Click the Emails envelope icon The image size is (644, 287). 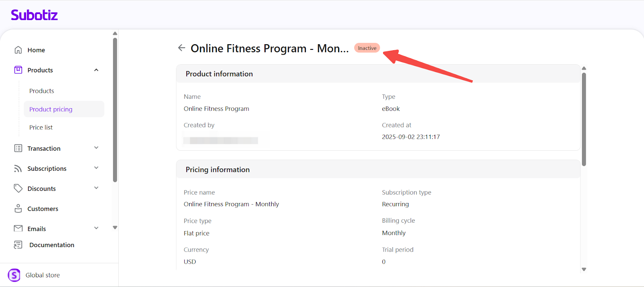coord(18,228)
